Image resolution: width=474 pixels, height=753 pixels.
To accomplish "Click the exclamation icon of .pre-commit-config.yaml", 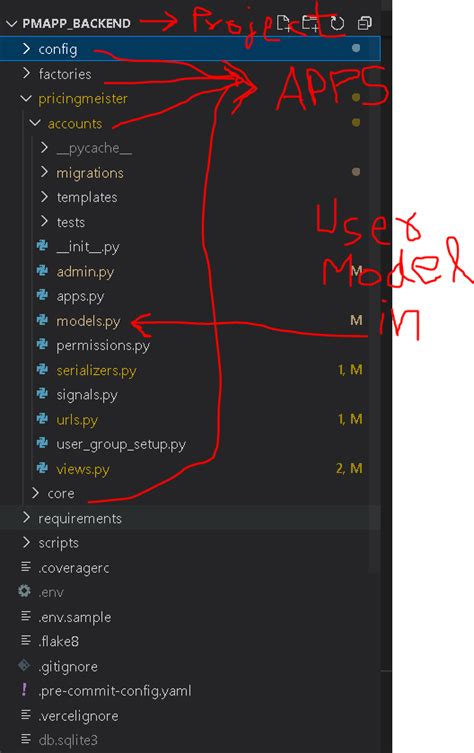I will tap(24, 690).
